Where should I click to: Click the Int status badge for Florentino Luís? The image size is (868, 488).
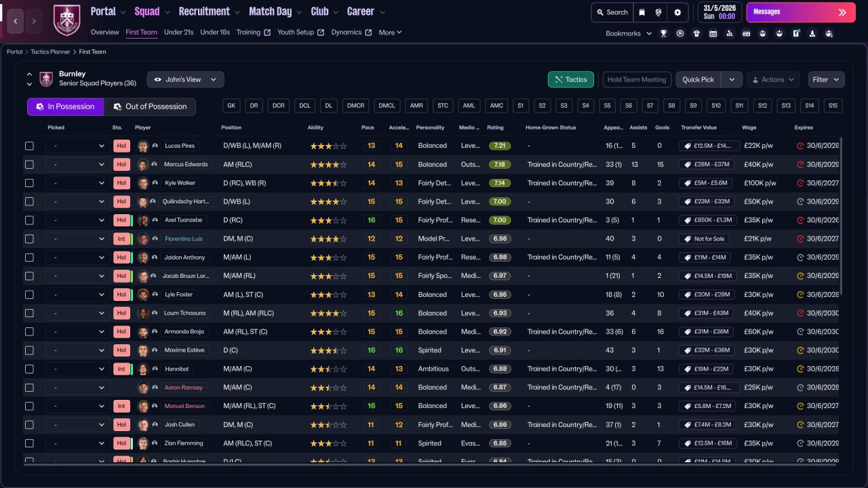coord(121,239)
